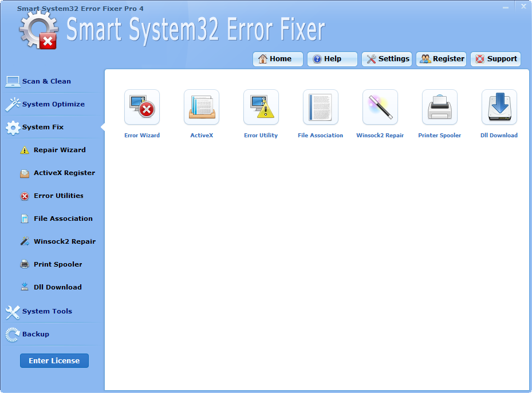Click the app gear logo in header
This screenshot has width=532, height=393.
(38, 30)
